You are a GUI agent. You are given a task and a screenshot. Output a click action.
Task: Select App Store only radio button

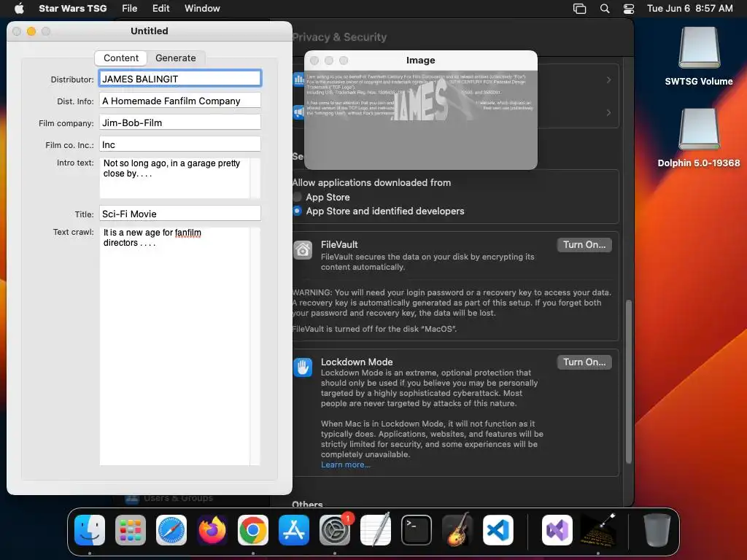(298, 197)
